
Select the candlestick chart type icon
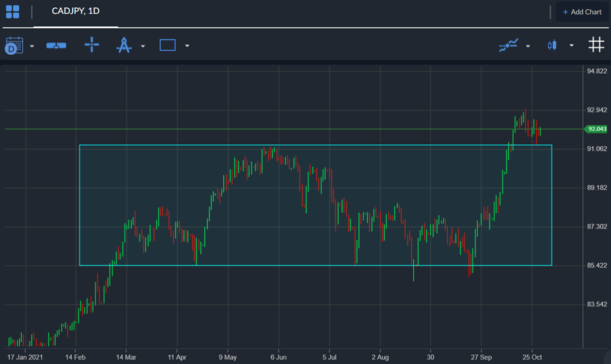(552, 45)
